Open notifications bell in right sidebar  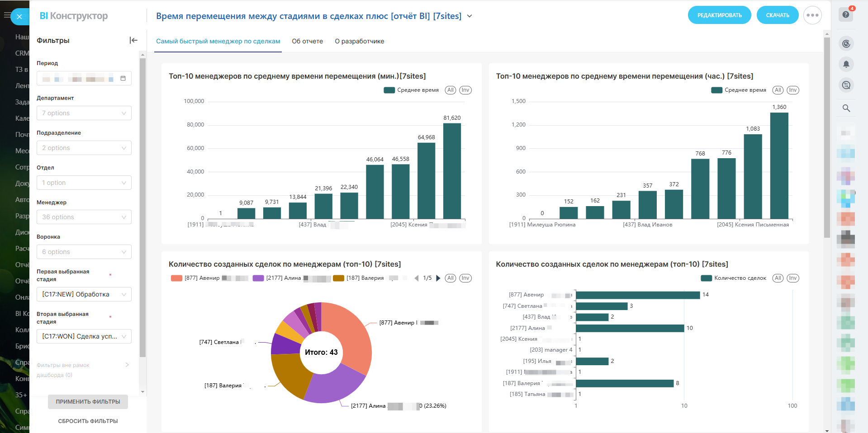[846, 64]
